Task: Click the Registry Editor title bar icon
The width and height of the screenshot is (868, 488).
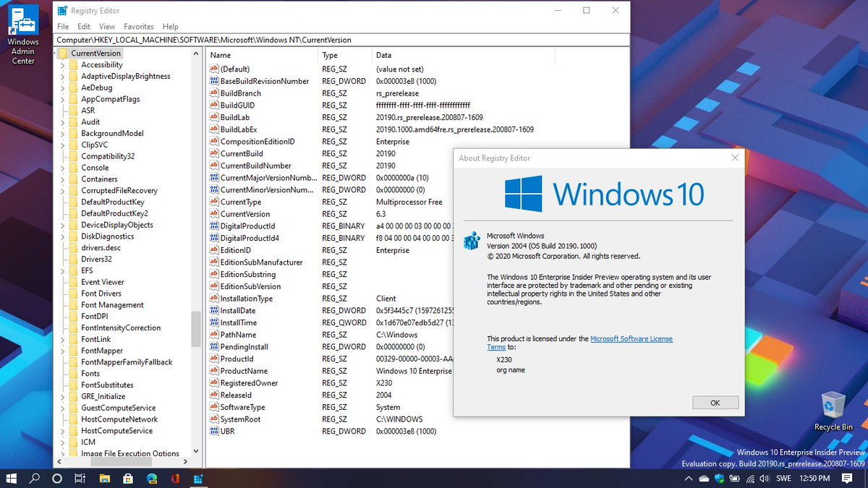Action: [62, 11]
